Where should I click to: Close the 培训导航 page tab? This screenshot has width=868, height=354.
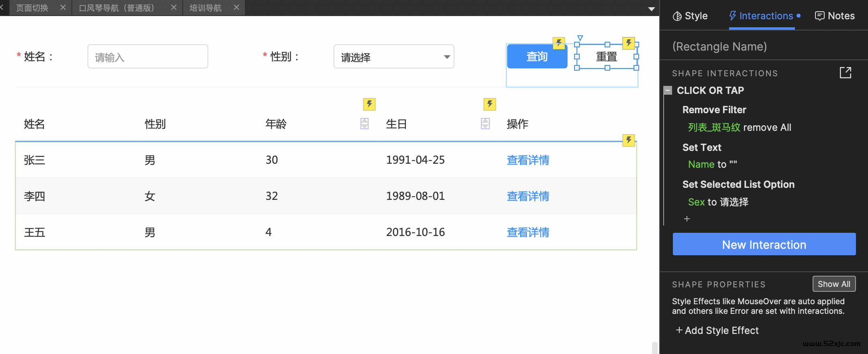coord(236,8)
